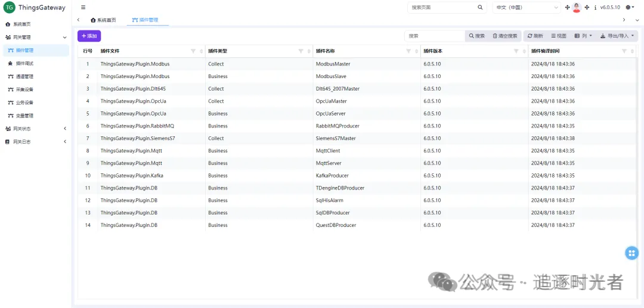Open the filter for the 插件名称 column
644x308 pixels.
click(408, 51)
